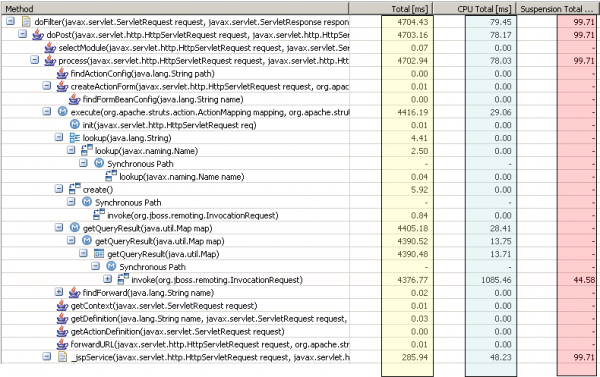Screen dimensions: 600x377
Task: Click CPU Total value 79.45
Action: [501, 22]
